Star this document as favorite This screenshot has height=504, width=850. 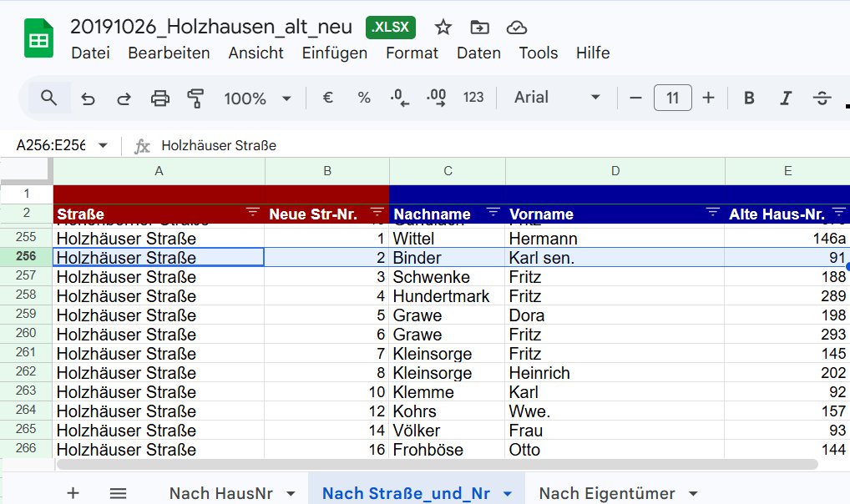443,28
